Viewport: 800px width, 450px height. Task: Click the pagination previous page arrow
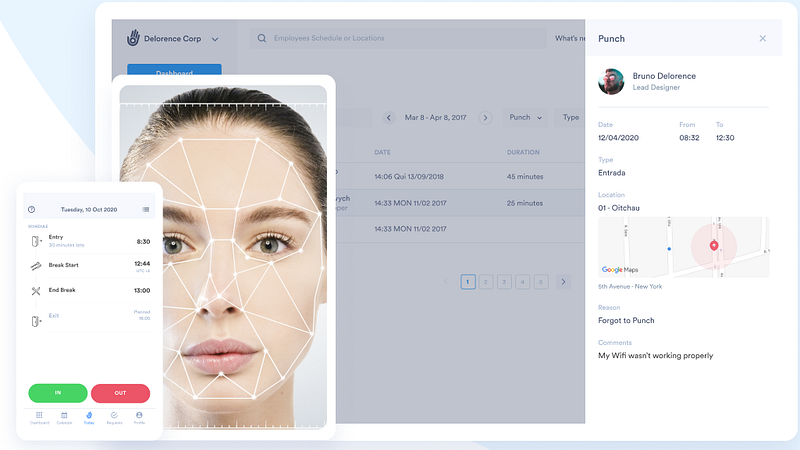point(446,282)
